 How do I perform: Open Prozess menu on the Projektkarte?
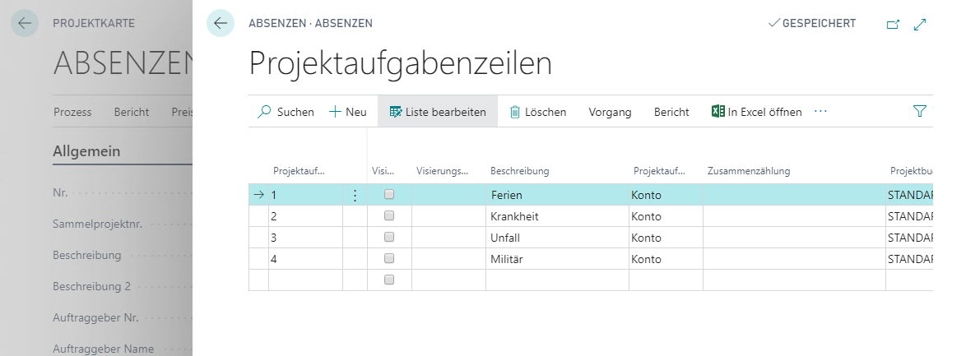coord(72,113)
